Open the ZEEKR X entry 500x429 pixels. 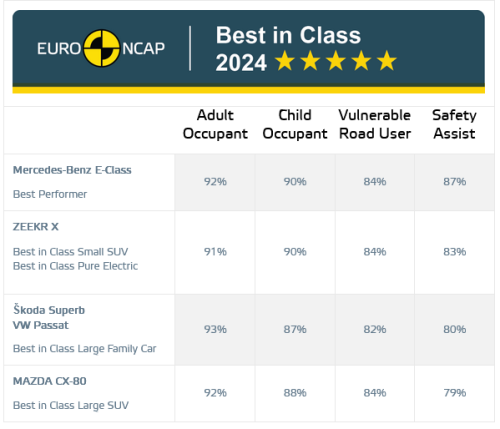click(x=36, y=227)
